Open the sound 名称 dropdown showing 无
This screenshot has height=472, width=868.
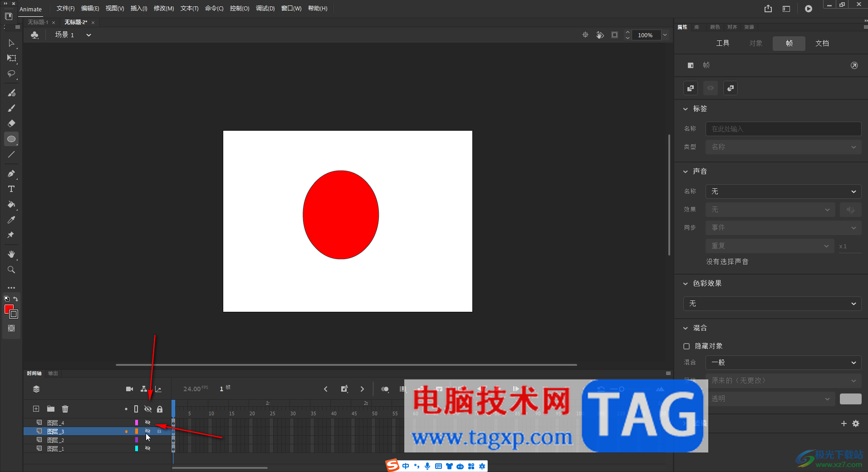pyautogui.click(x=783, y=192)
